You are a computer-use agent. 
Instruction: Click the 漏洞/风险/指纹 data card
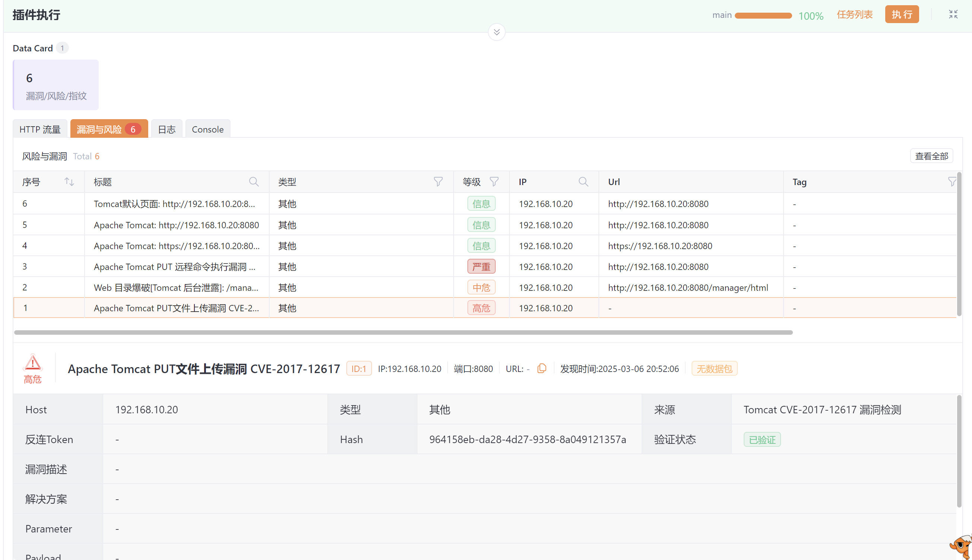[x=56, y=85]
